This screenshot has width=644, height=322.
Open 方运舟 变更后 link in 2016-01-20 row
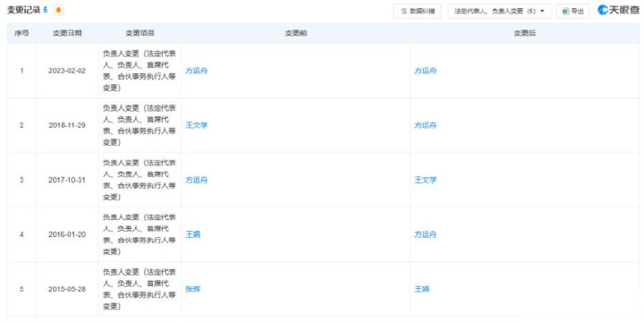pyautogui.click(x=425, y=234)
